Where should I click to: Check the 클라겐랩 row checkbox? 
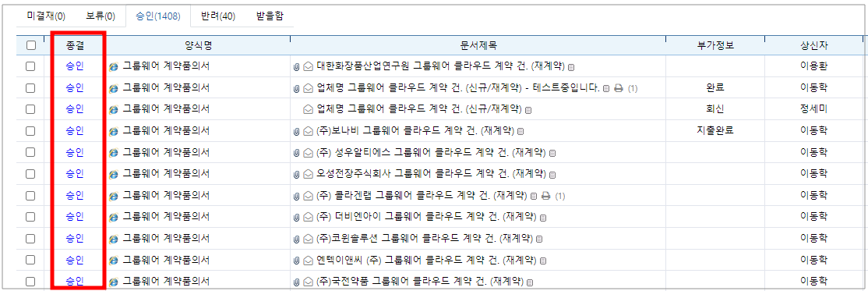coord(30,195)
